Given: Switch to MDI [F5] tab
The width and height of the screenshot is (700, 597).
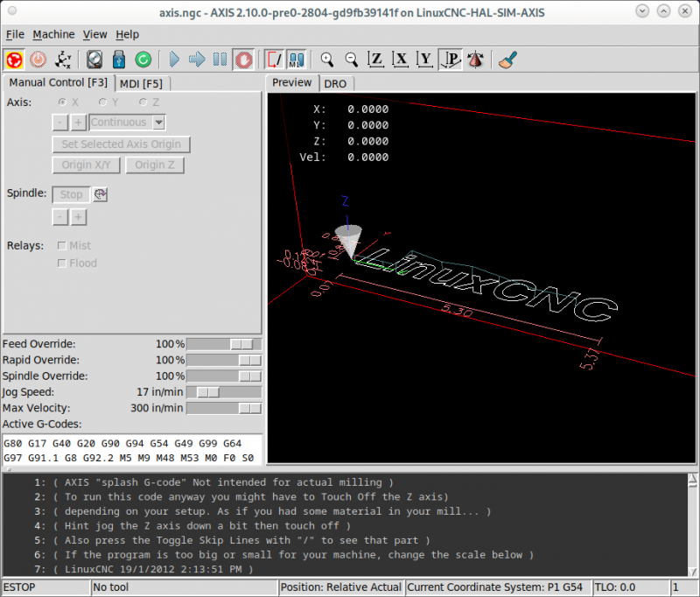Looking at the screenshot, I should pos(142,84).
